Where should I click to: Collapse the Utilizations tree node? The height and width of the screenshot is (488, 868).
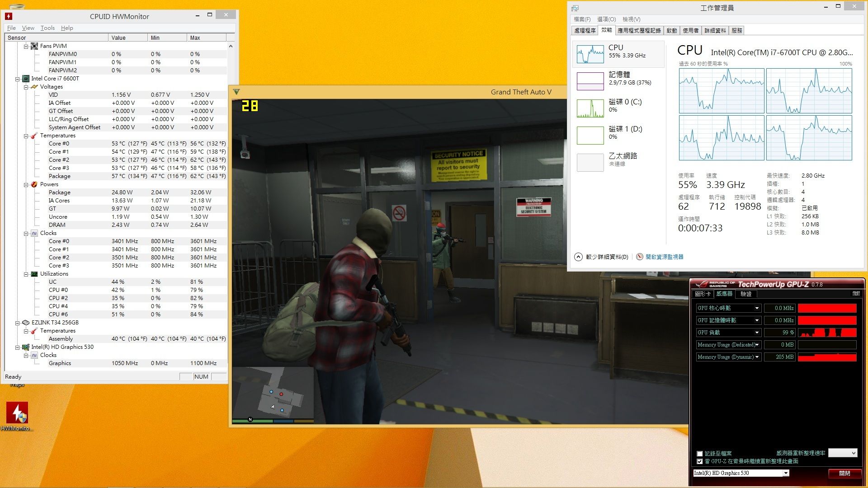[26, 274]
